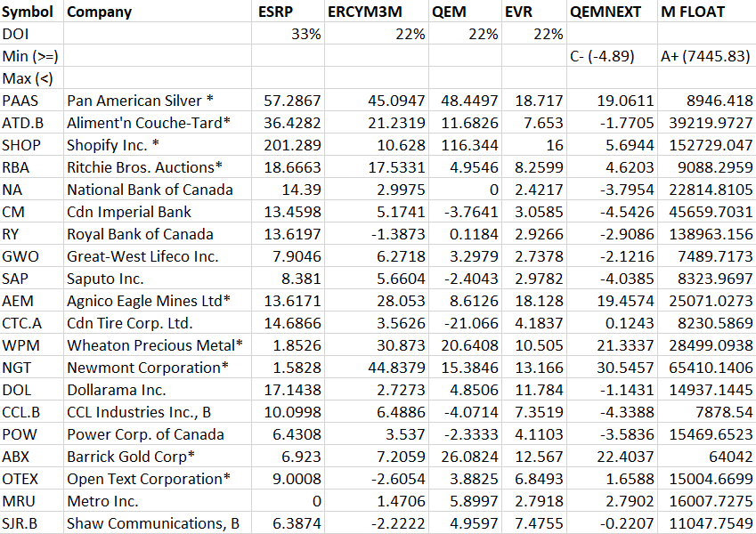This screenshot has width=756, height=534.
Task: Select the M FLOAT header cell
Action: pos(693,12)
